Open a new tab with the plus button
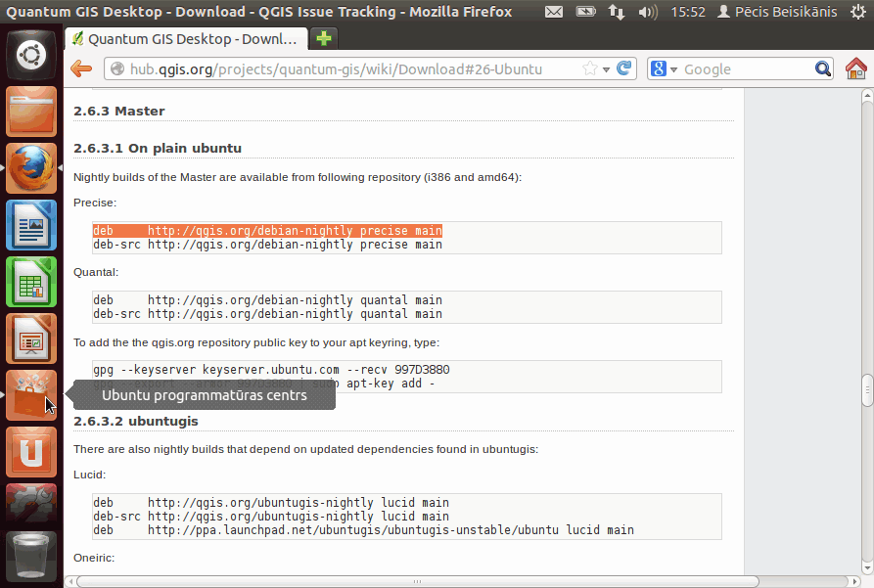The height and width of the screenshot is (588, 874). 324,38
